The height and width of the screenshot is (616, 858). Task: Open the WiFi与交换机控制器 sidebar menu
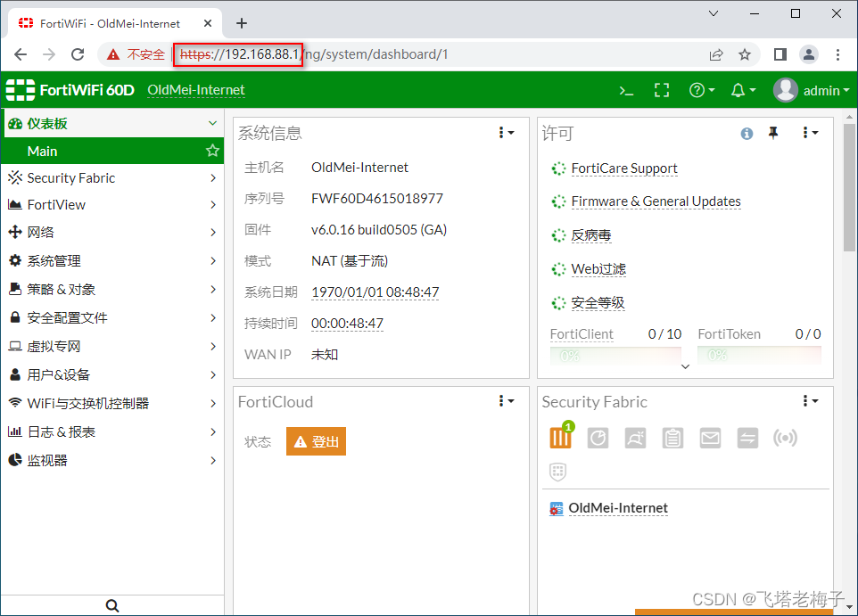112,403
